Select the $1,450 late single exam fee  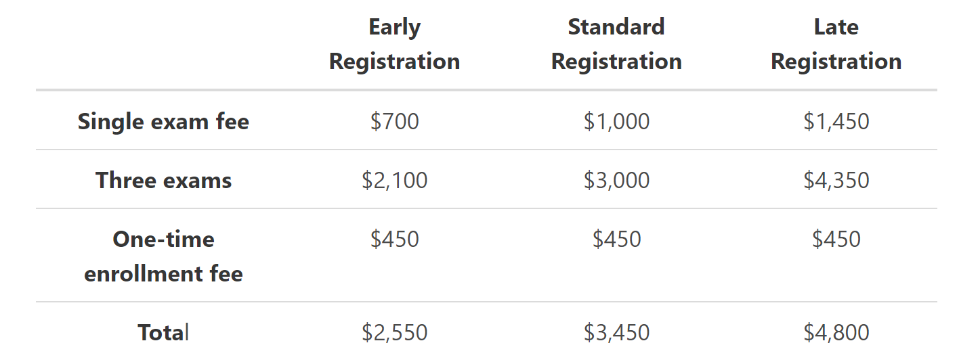click(836, 122)
